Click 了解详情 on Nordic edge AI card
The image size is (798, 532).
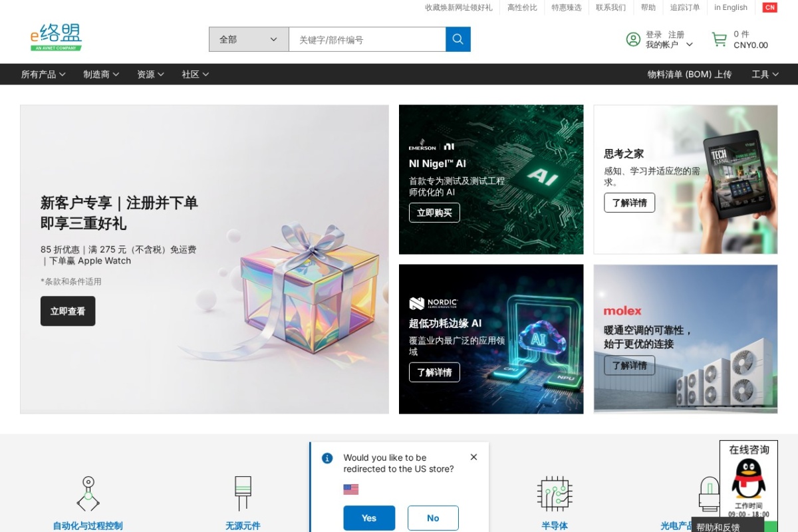tap(434, 372)
